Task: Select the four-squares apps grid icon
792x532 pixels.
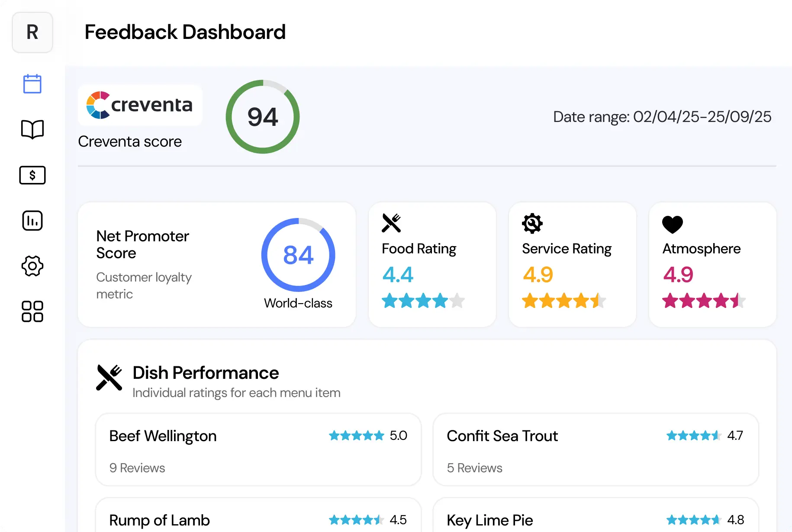Action: tap(32, 311)
